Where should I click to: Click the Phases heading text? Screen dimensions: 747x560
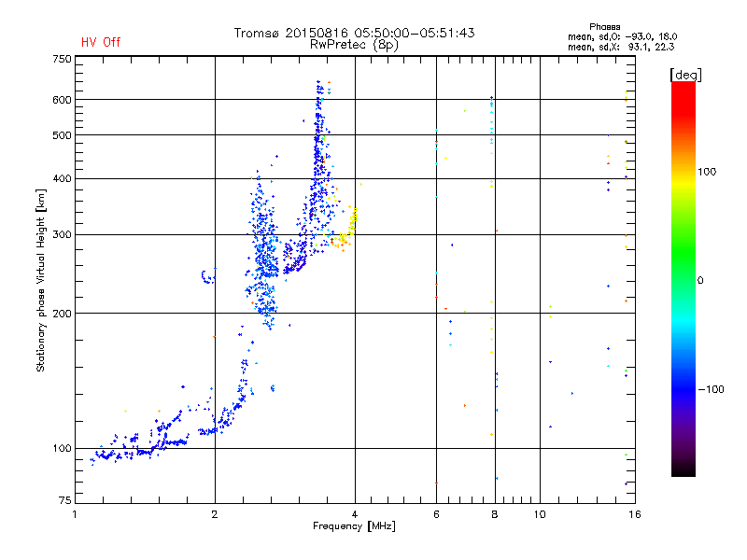pyautogui.click(x=604, y=27)
